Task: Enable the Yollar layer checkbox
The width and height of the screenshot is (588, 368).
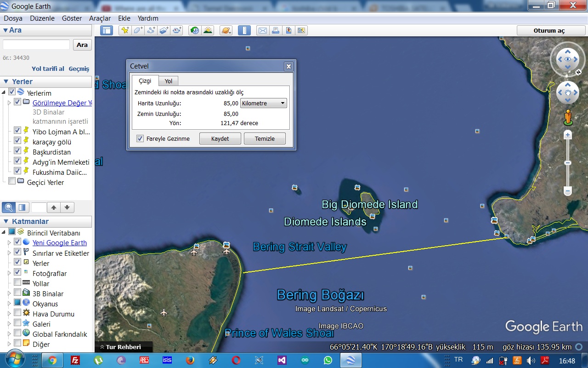Action: [17, 282]
